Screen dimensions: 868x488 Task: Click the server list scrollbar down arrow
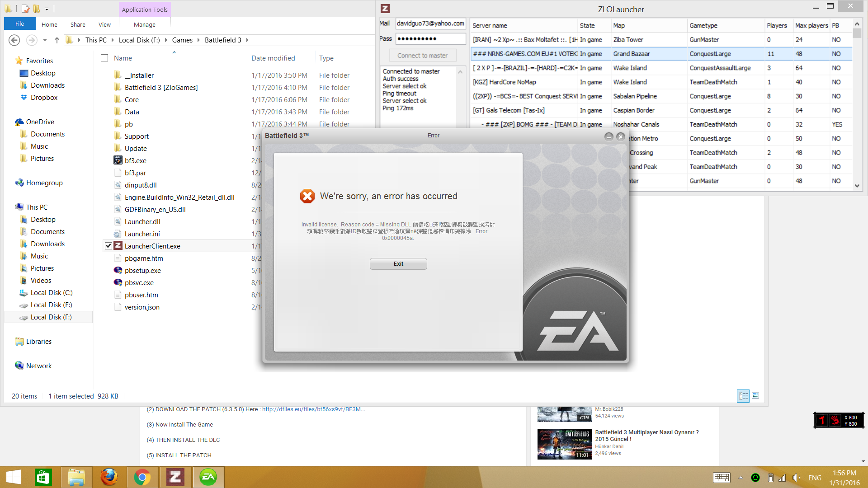(x=857, y=186)
